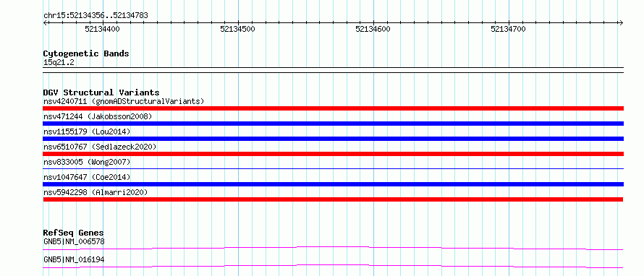Select the thin blue nsv833005 line

[x=333, y=168]
